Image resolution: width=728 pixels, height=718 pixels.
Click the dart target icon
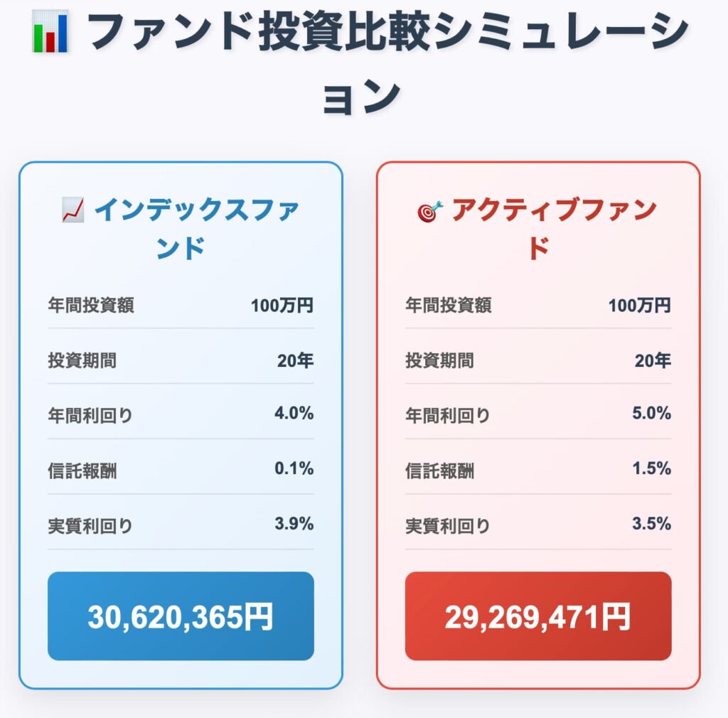(430, 212)
